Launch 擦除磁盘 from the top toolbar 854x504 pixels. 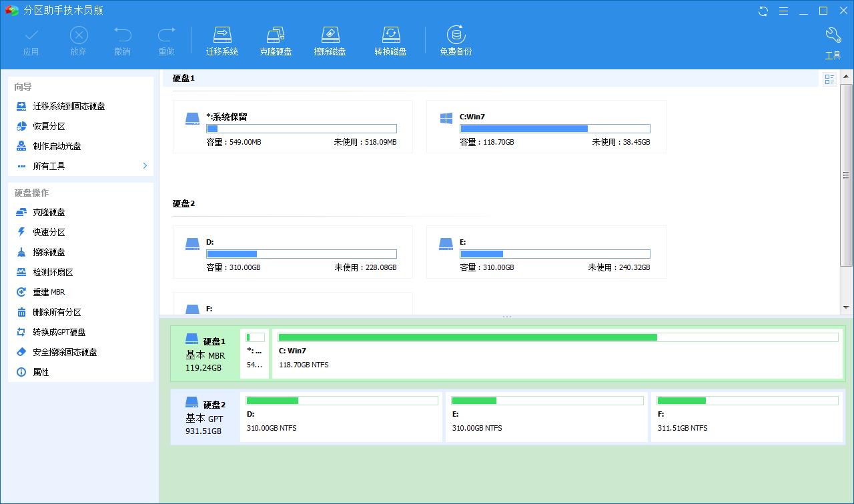pos(330,39)
